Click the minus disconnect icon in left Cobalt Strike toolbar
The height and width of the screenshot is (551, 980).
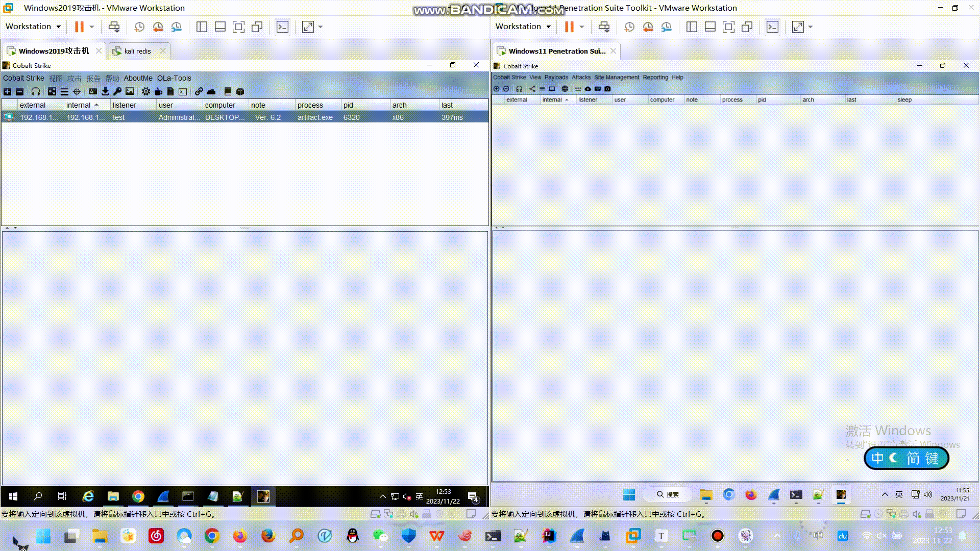[x=19, y=92]
